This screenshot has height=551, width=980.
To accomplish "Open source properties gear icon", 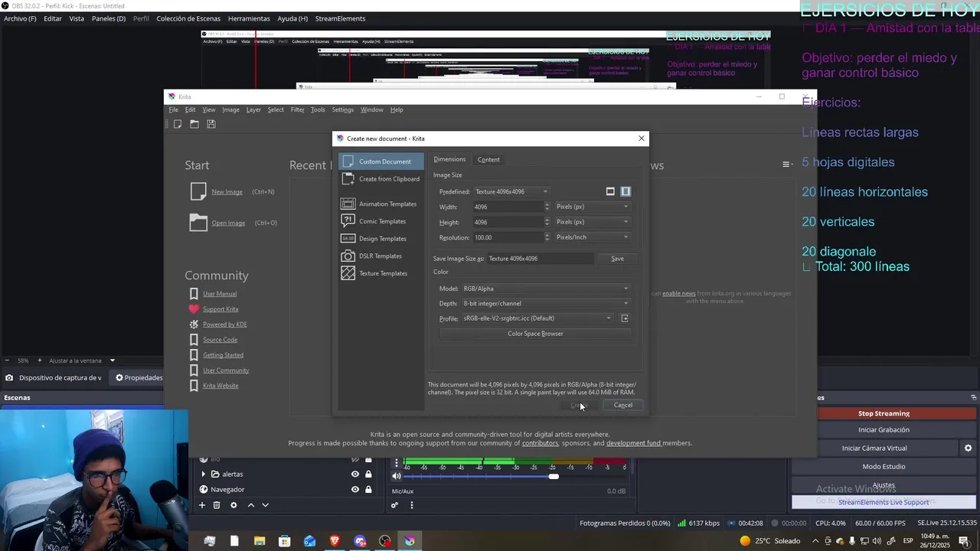I will pos(234,505).
